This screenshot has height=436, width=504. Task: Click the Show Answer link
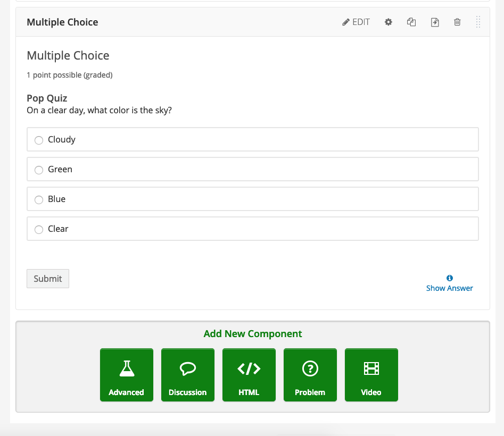pos(450,288)
